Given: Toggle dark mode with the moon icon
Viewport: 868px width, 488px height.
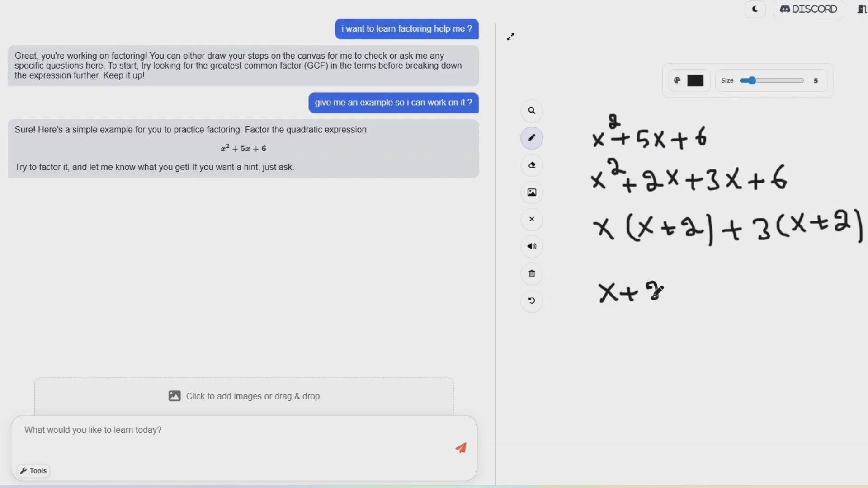Looking at the screenshot, I should 755,9.
